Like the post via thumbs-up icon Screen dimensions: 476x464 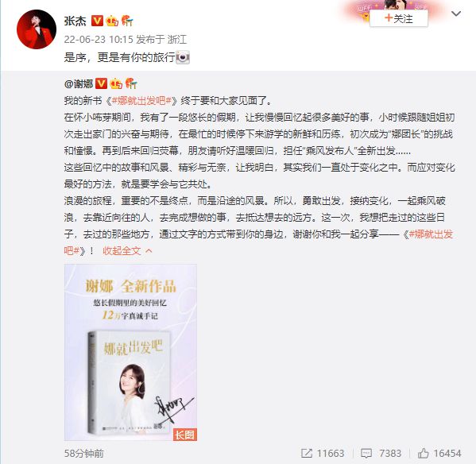click(x=424, y=454)
